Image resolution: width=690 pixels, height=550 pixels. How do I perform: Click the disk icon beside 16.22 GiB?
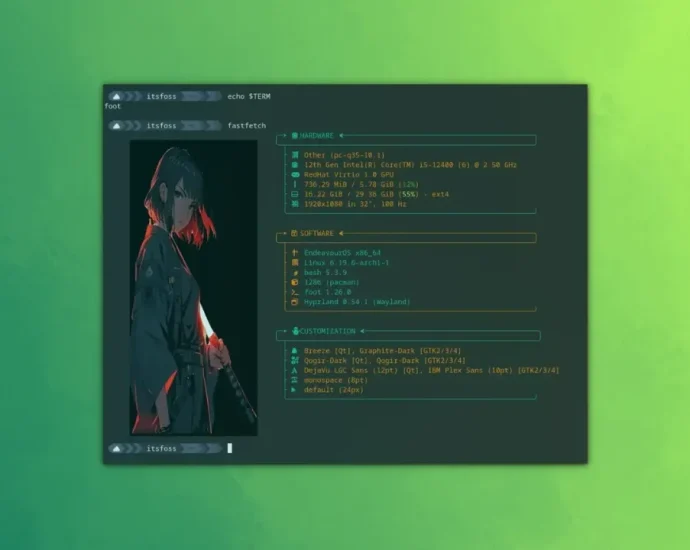click(295, 194)
